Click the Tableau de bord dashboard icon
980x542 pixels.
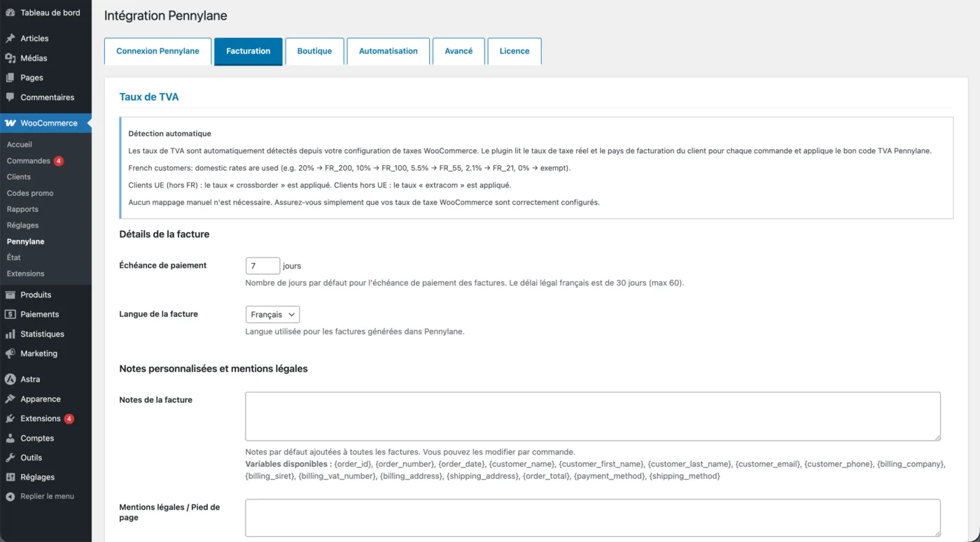click(x=10, y=13)
